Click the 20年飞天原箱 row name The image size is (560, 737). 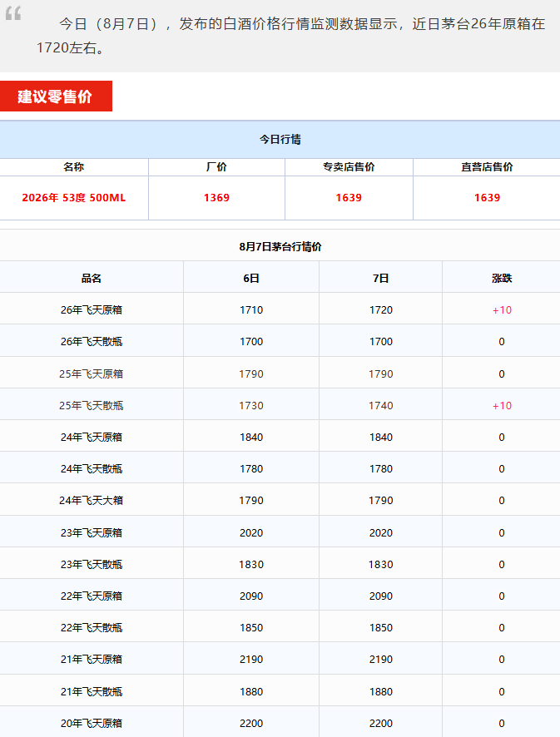click(92, 724)
